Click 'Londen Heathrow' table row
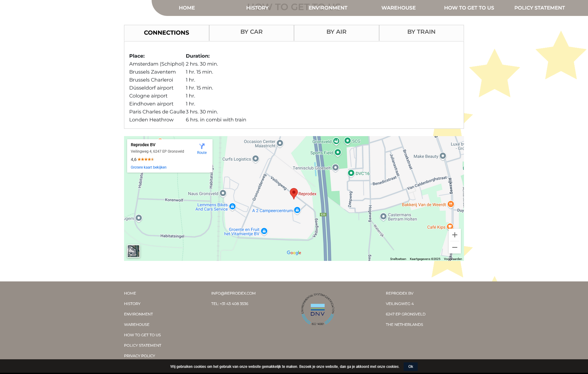The image size is (588, 374). point(188,120)
